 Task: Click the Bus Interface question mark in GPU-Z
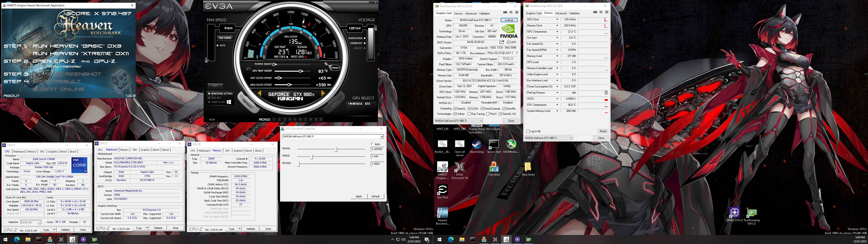pyautogui.click(x=517, y=53)
